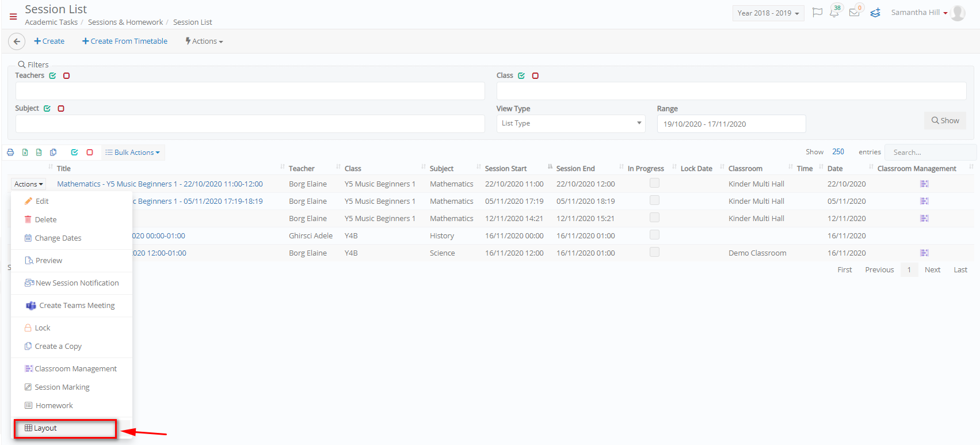
Task: Open the Bulk Actions dropdown
Action: 133,153
